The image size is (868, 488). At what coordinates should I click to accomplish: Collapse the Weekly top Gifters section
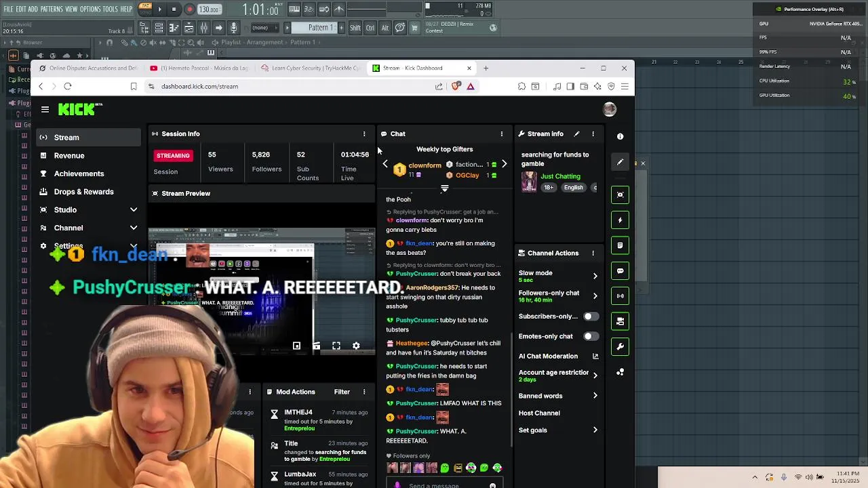point(444,188)
